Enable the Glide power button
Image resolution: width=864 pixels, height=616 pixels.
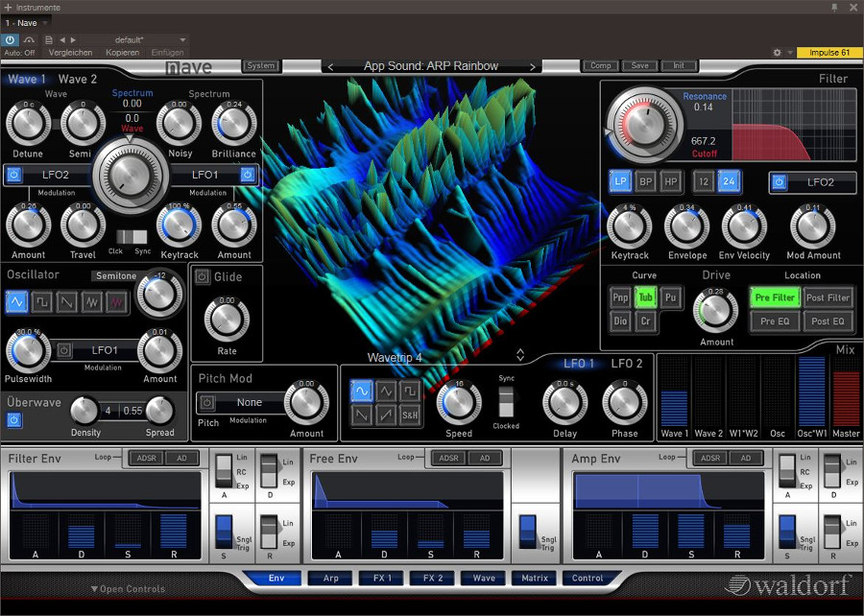[203, 277]
